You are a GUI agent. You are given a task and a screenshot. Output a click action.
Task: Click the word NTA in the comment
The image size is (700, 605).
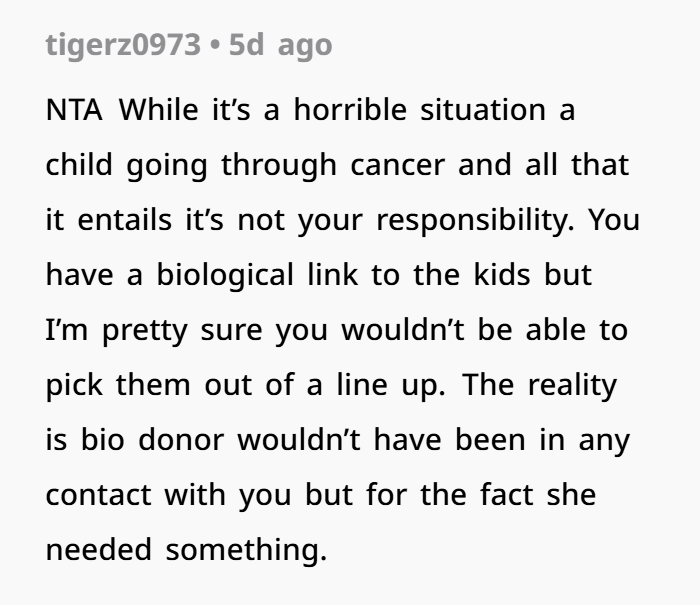(74, 110)
